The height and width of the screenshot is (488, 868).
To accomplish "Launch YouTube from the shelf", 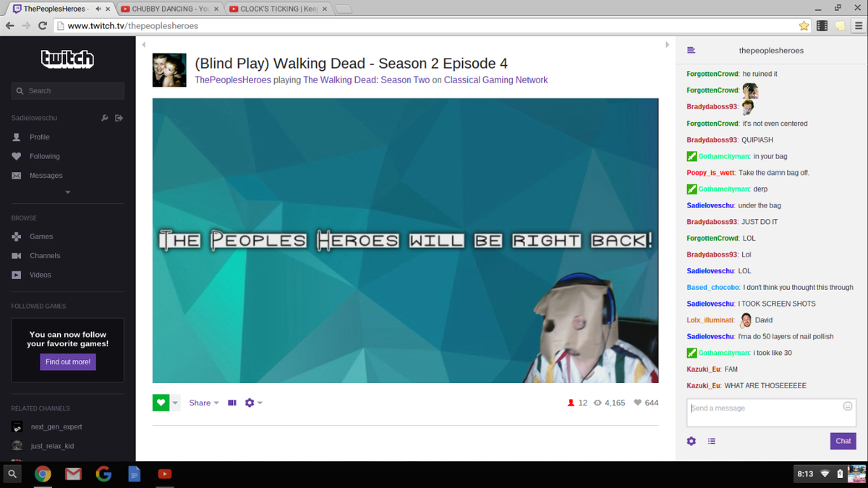I will [x=164, y=474].
